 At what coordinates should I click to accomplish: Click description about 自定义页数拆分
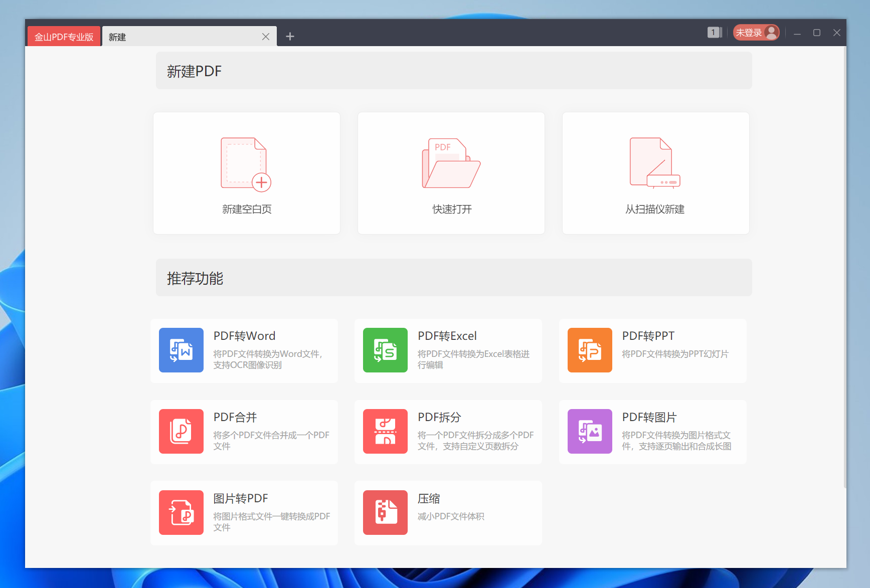[x=476, y=441]
